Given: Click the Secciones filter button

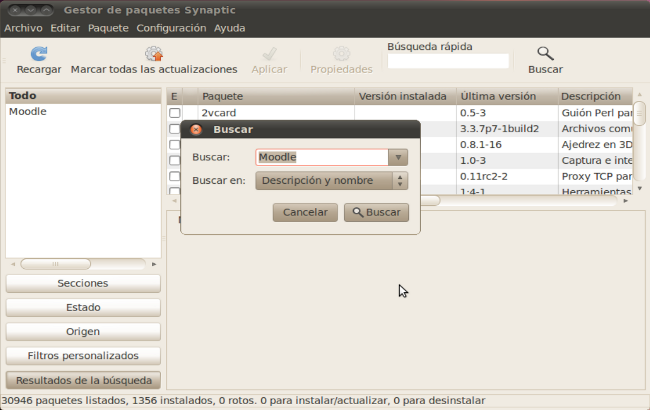Looking at the screenshot, I should pos(83,283).
